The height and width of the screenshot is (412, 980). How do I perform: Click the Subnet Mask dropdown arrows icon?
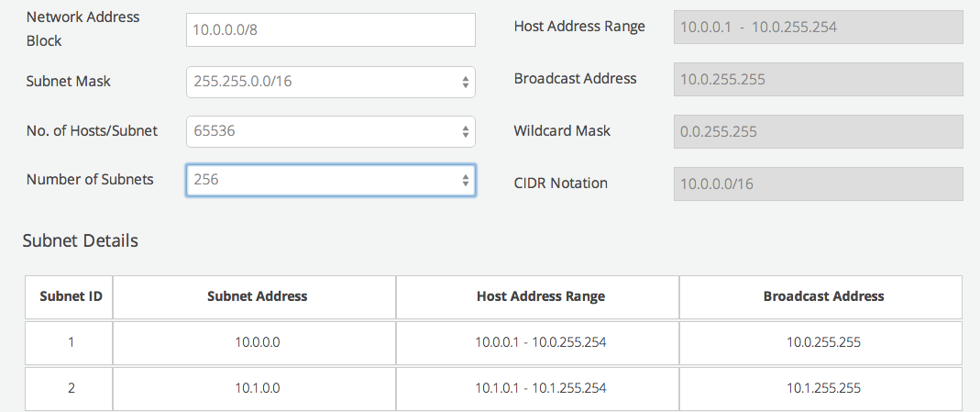[466, 82]
